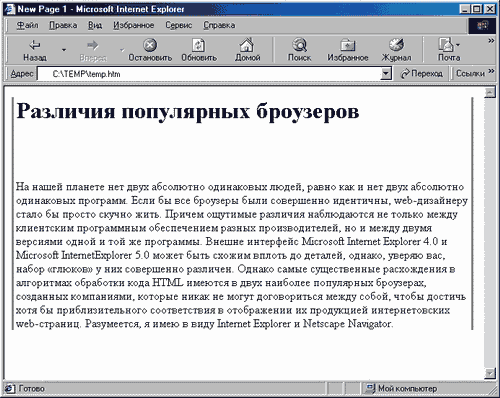Click the Почта mail icon
This screenshot has height=398, width=500.
pyautogui.click(x=446, y=45)
